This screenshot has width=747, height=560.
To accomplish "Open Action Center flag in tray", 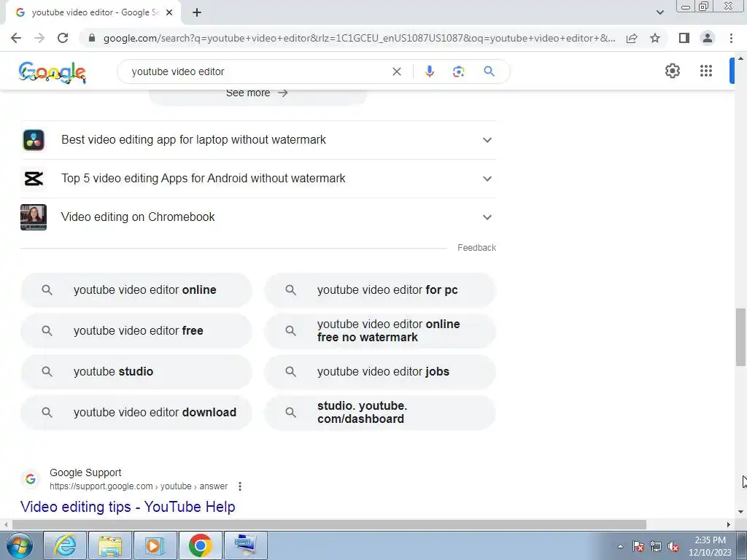I will pos(638,546).
